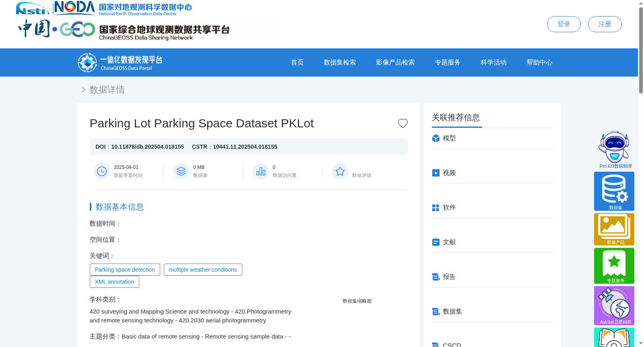Click the heart favorite icon beside dataset title

[403, 123]
